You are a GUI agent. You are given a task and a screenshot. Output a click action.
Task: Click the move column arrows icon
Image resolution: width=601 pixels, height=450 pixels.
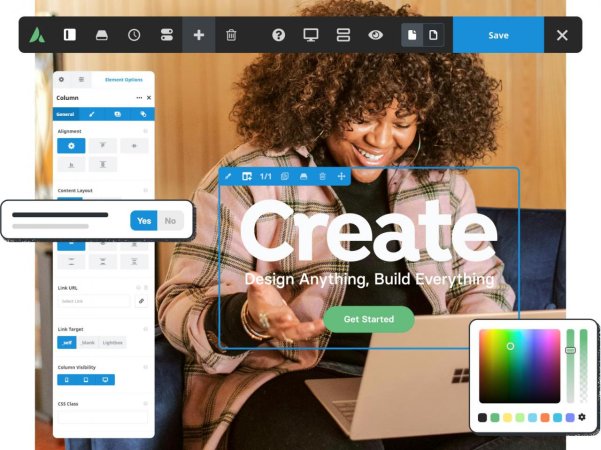coord(341,176)
